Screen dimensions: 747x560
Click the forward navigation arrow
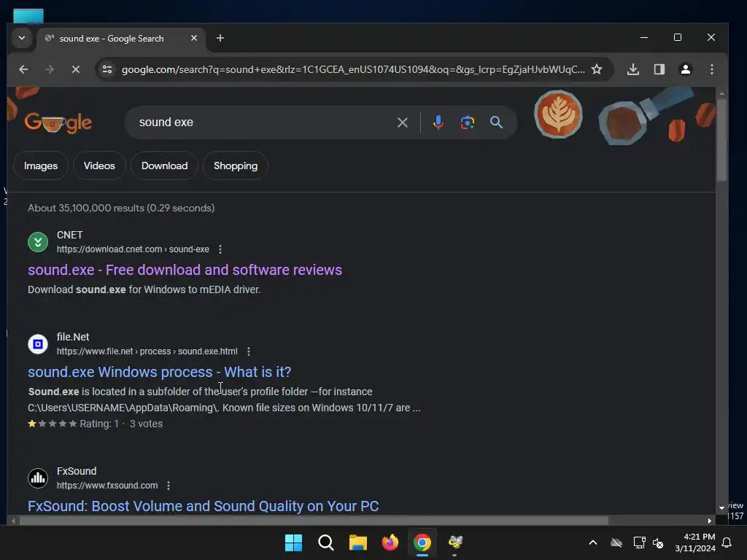tap(50, 69)
